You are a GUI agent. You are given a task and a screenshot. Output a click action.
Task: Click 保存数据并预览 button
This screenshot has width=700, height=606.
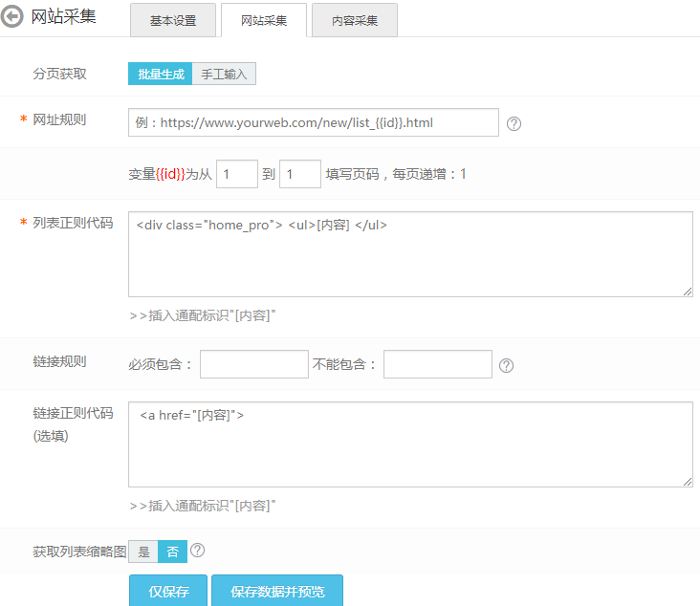pos(277,592)
